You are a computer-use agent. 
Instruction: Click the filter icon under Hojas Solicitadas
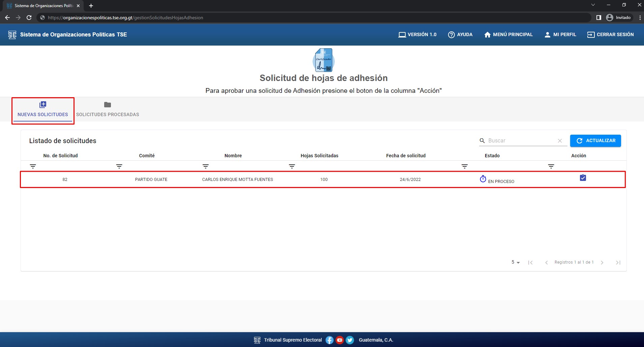(x=291, y=166)
